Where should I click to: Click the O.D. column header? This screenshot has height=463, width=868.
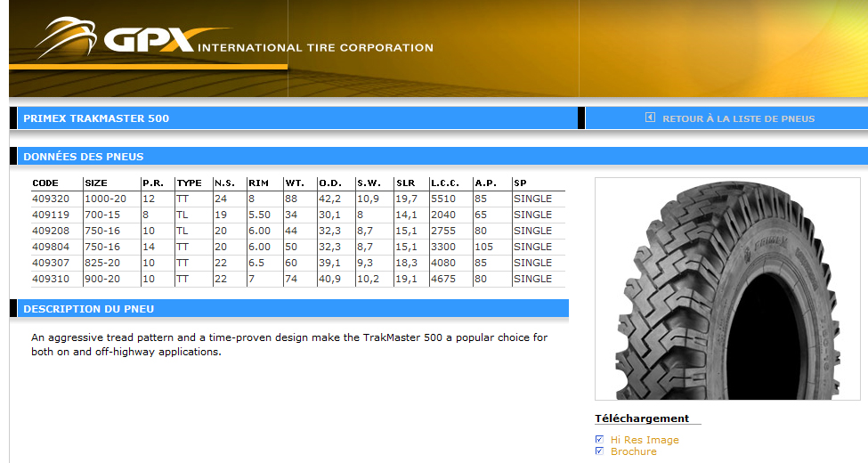point(330,183)
